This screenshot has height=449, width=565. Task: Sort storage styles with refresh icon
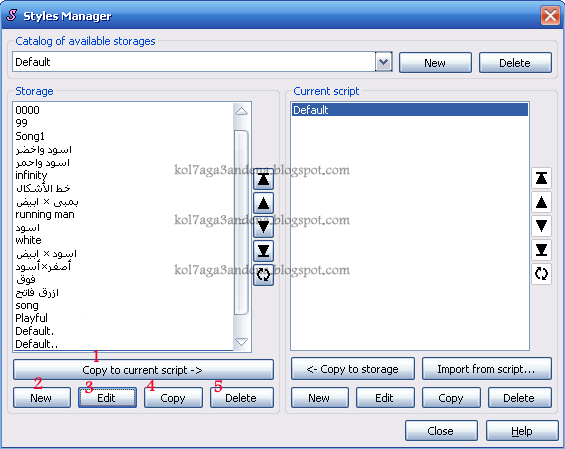263,275
